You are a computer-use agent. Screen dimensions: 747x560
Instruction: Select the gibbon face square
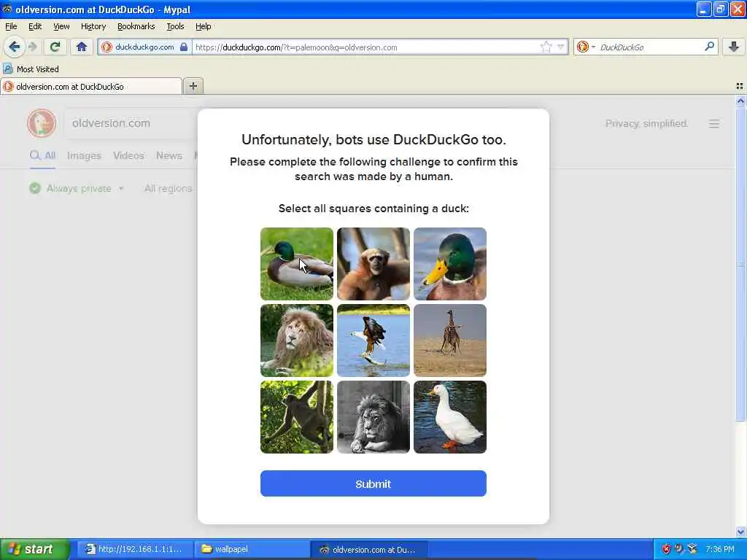373,264
